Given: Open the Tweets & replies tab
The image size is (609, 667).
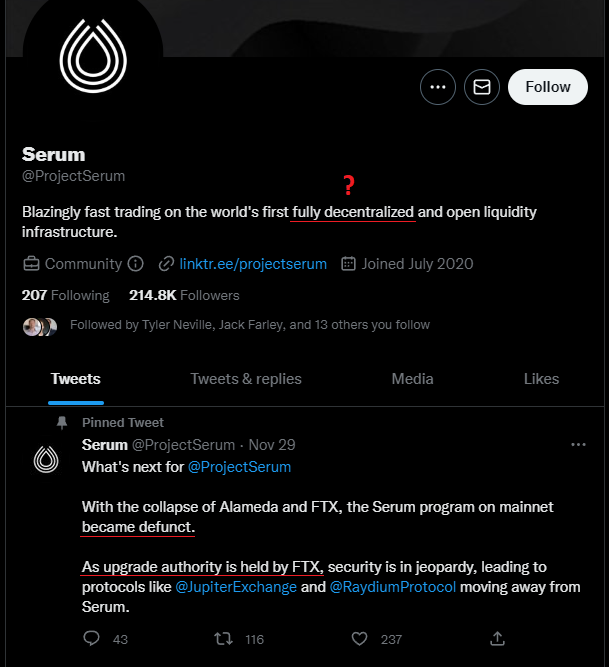Looking at the screenshot, I should coord(246,379).
